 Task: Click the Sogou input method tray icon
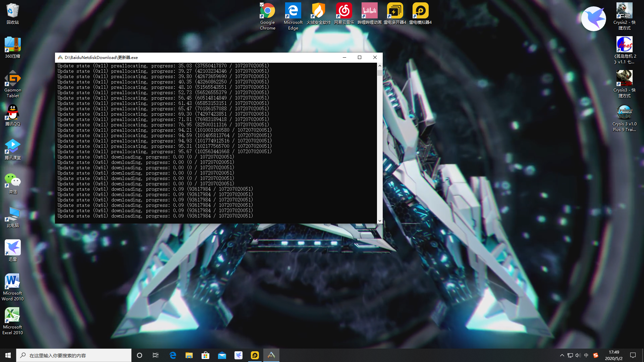[x=596, y=355]
